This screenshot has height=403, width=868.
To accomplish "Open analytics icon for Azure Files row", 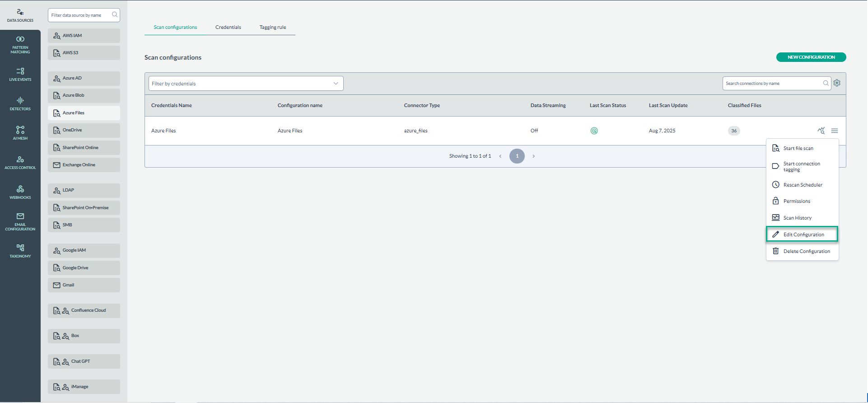I will pos(821,131).
